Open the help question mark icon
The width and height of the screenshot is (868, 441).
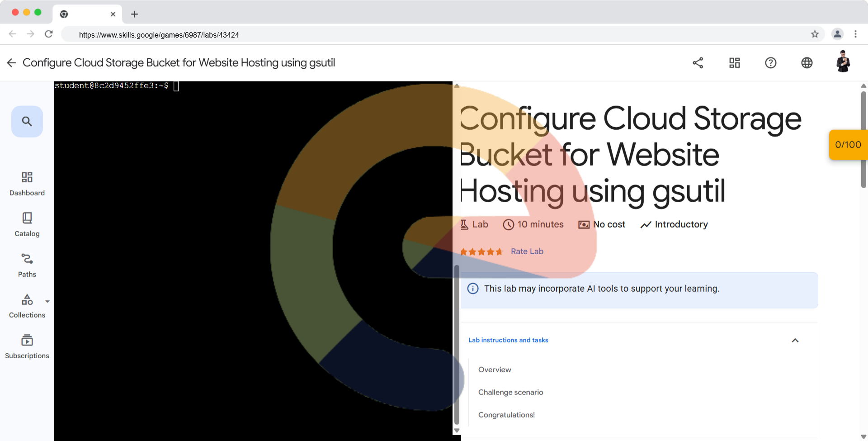click(771, 63)
